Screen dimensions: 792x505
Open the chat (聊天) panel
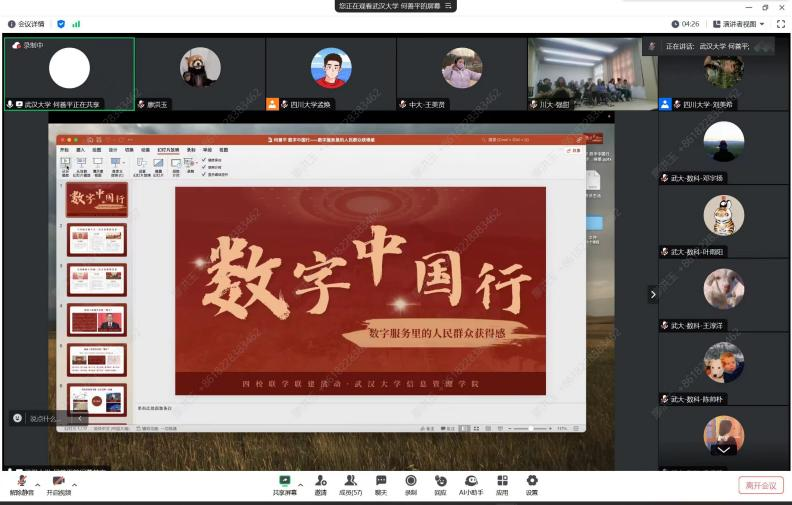pyautogui.click(x=381, y=484)
